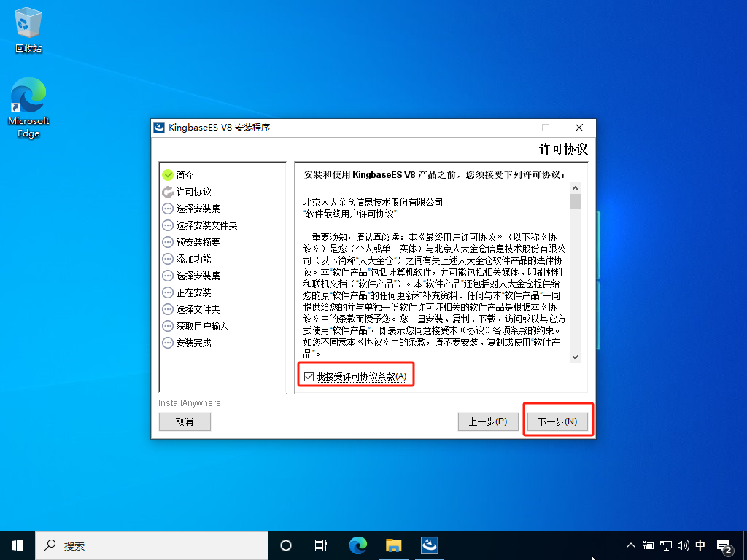Screen dimensions: 747x560
Task: Click the Cortana circle icon
Action: pyautogui.click(x=286, y=545)
